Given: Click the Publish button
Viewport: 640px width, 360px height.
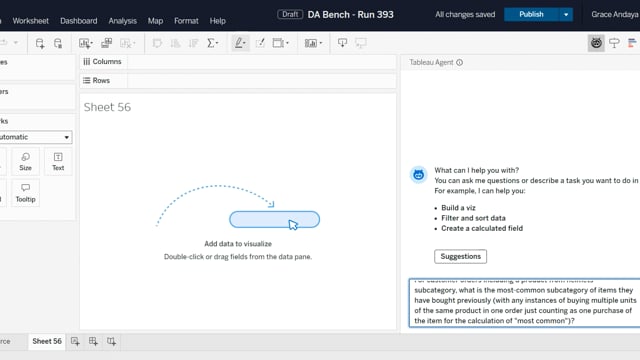Looking at the screenshot, I should pos(531,15).
